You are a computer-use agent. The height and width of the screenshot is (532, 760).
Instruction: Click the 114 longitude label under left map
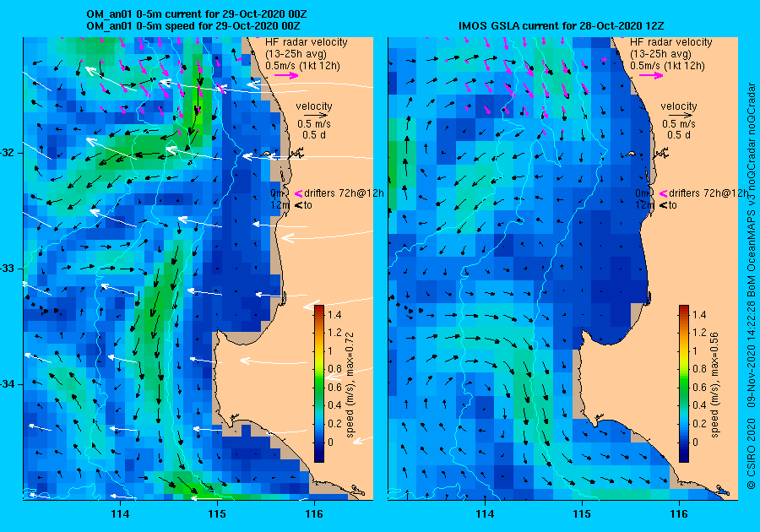(x=120, y=514)
